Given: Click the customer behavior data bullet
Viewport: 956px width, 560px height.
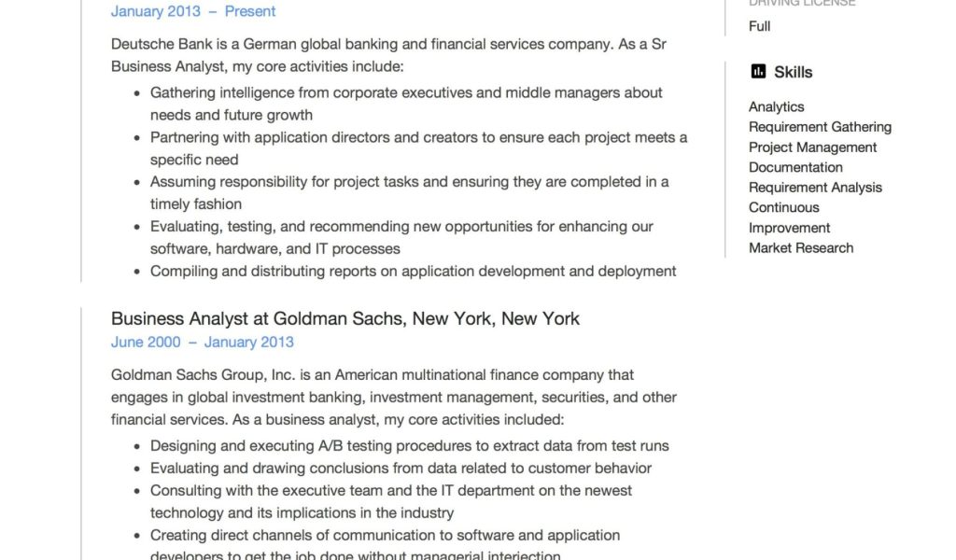Looking at the screenshot, I should pyautogui.click(x=401, y=469).
